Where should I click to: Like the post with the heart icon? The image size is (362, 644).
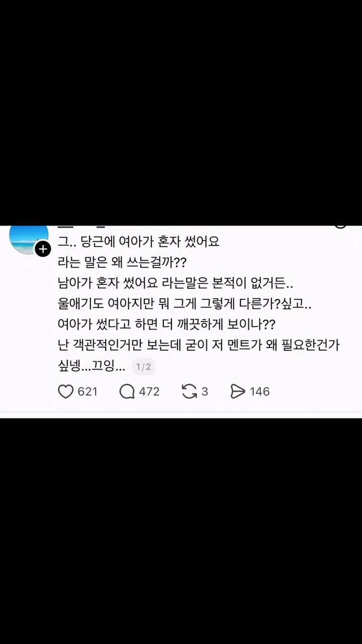(x=66, y=392)
